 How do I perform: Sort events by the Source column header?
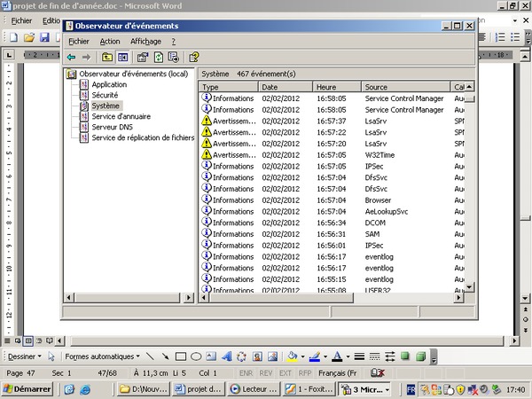pyautogui.click(x=405, y=87)
